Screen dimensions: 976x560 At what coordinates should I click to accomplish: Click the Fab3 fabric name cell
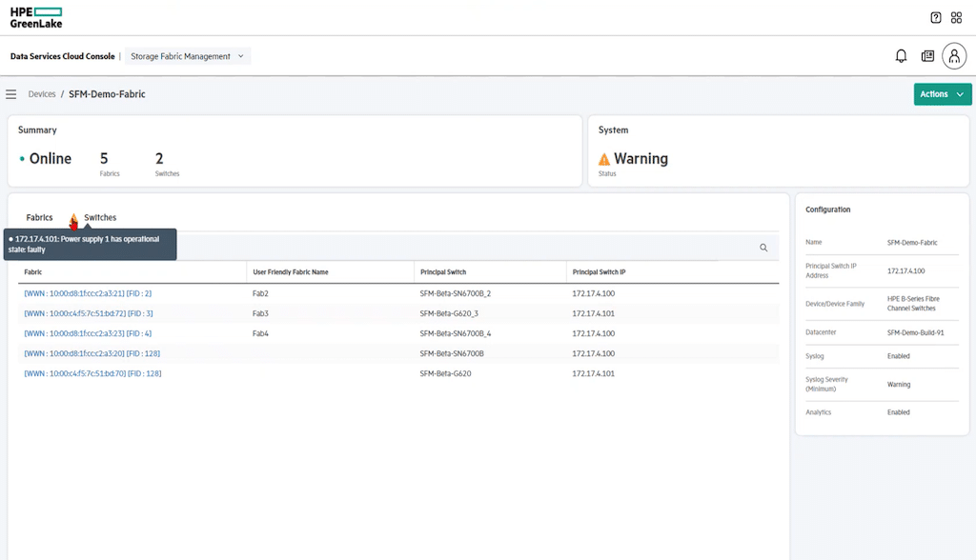(x=260, y=313)
